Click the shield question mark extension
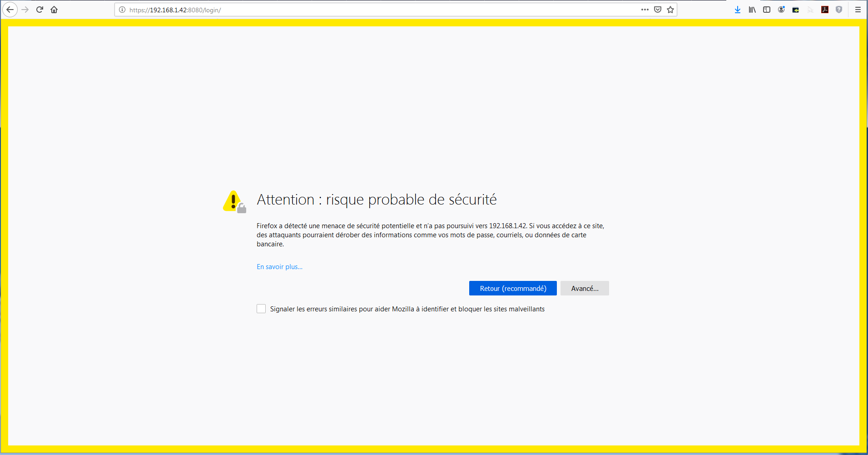 click(839, 10)
